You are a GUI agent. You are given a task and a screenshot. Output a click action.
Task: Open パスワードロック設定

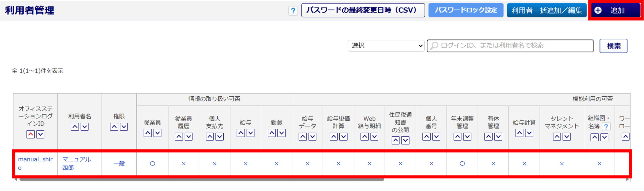(466, 10)
